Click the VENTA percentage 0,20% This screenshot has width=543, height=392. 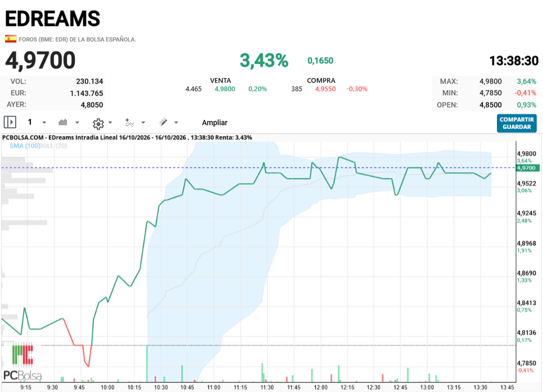(x=258, y=89)
